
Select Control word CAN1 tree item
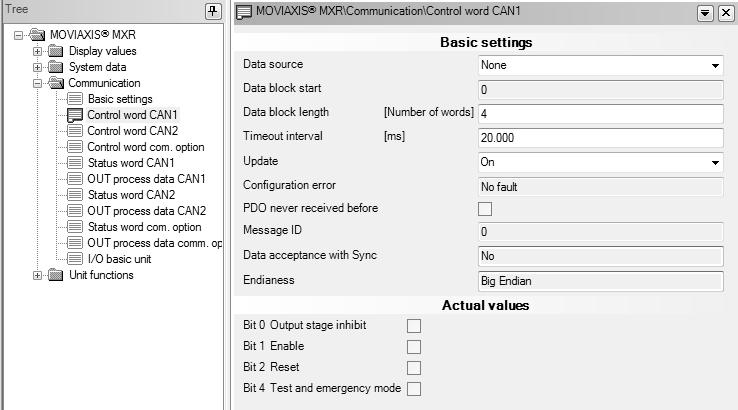point(132,115)
